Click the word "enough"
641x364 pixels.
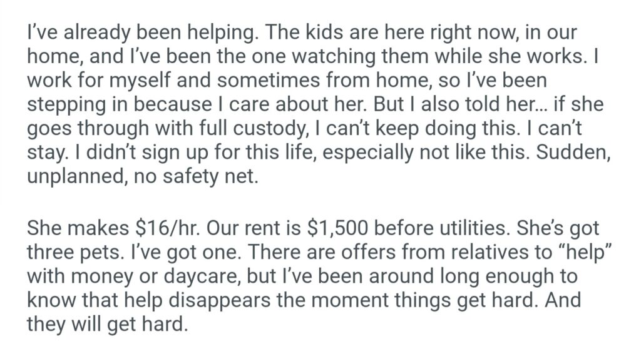[x=519, y=275]
